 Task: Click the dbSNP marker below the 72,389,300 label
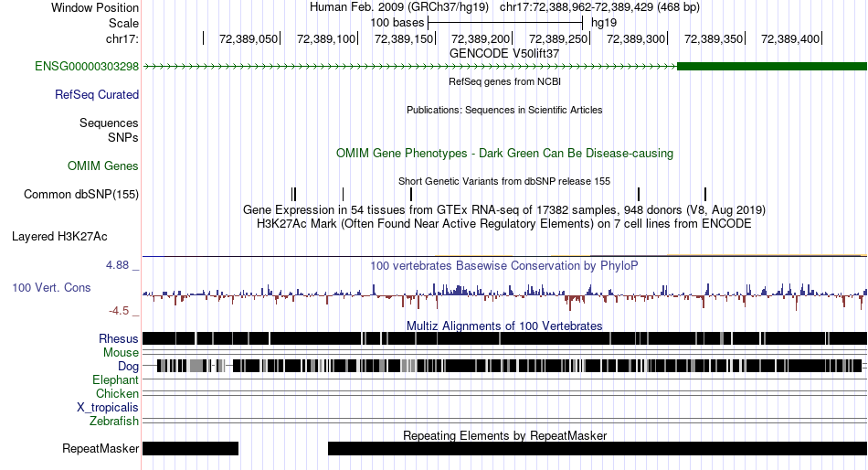(x=639, y=194)
